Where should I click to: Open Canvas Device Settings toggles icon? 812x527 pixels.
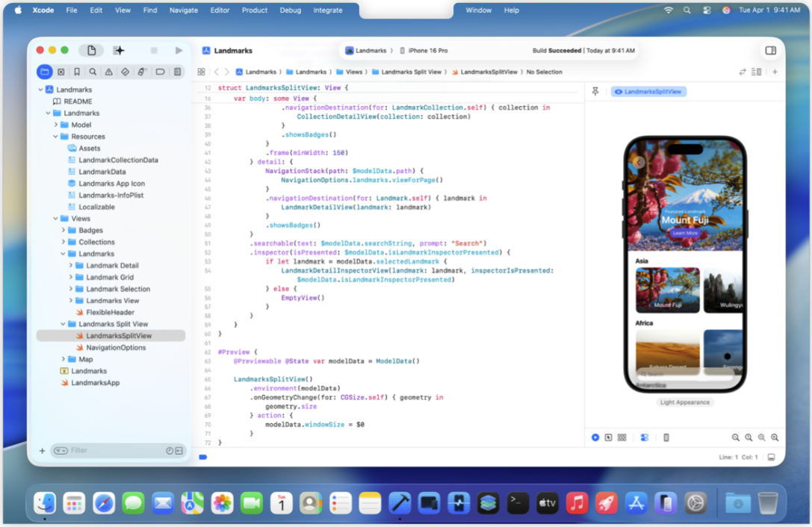coord(644,437)
